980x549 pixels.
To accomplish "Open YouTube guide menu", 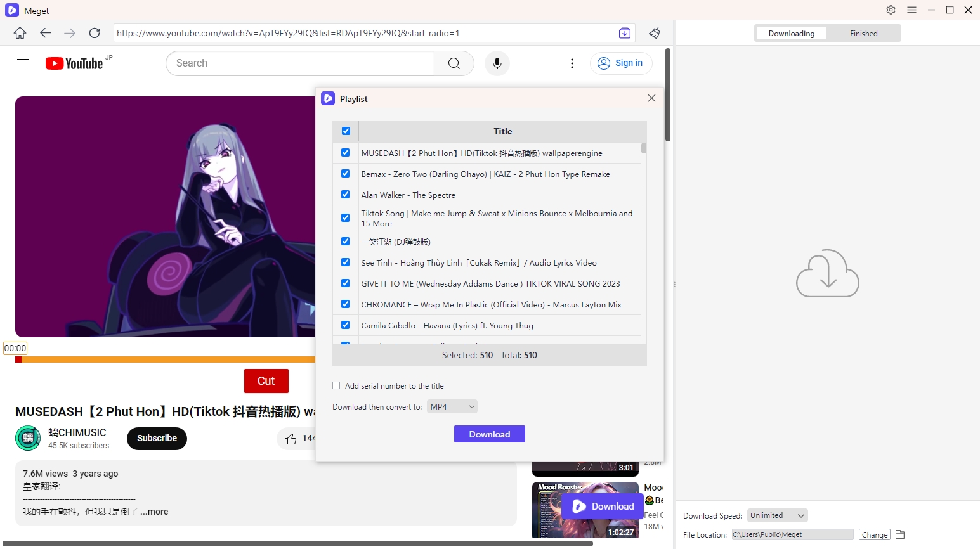I will (23, 63).
